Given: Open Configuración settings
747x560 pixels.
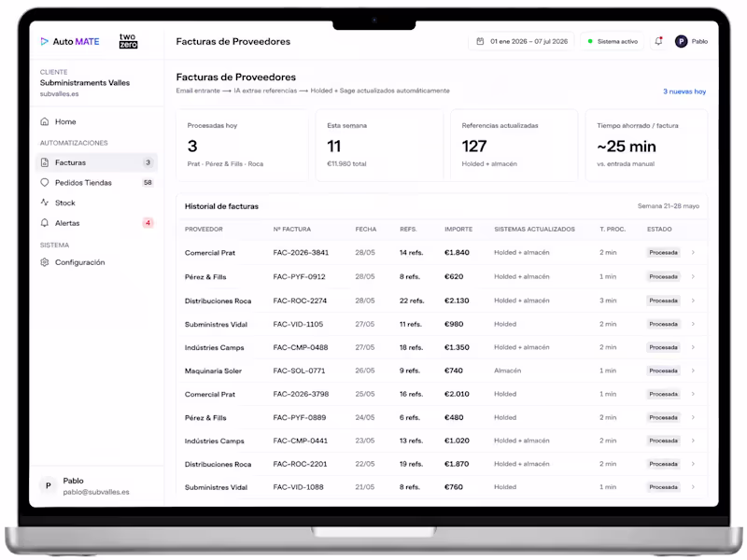Looking at the screenshot, I should pyautogui.click(x=96, y=262).
